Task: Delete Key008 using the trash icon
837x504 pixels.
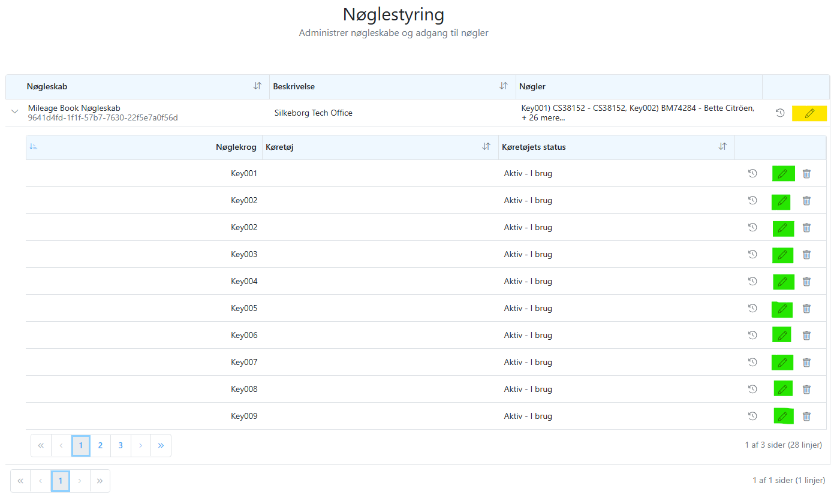Action: (x=806, y=390)
